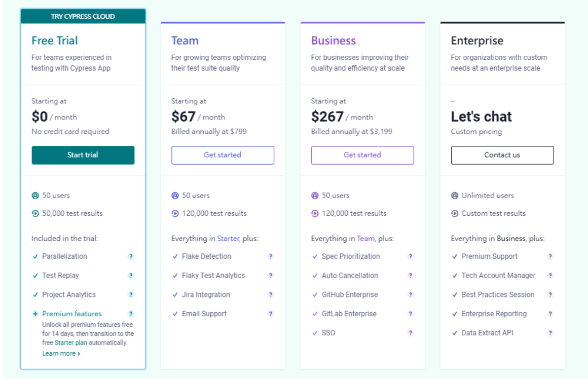Click the Enterprise plan heading
Screen dimensions: 588x379
pyautogui.click(x=477, y=41)
